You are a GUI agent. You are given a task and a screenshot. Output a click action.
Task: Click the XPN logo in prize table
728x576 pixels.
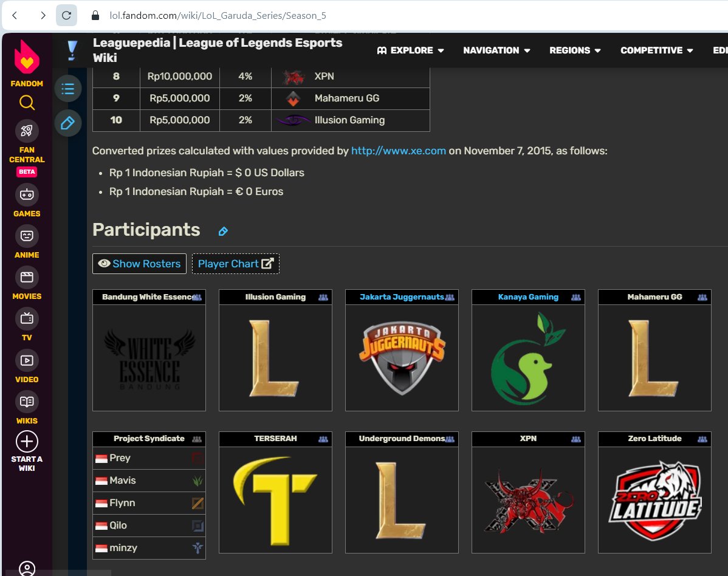294,77
